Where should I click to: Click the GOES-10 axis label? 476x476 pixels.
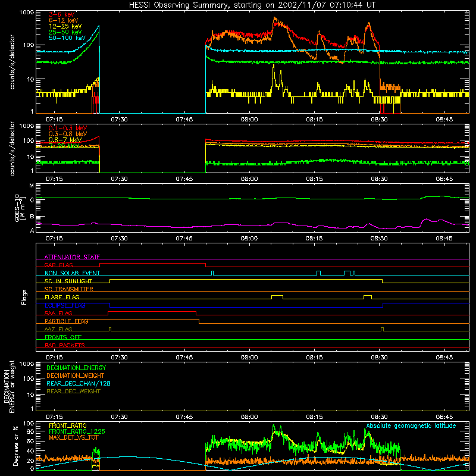pyautogui.click(x=19, y=208)
